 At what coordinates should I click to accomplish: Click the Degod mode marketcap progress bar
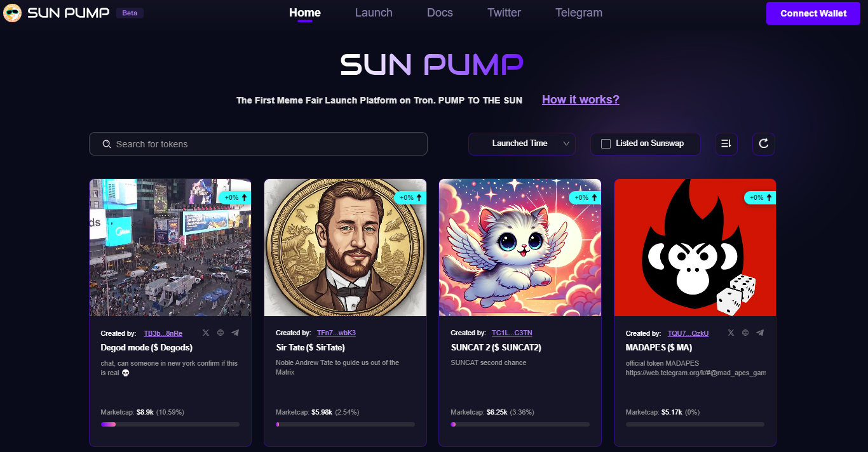[170, 424]
